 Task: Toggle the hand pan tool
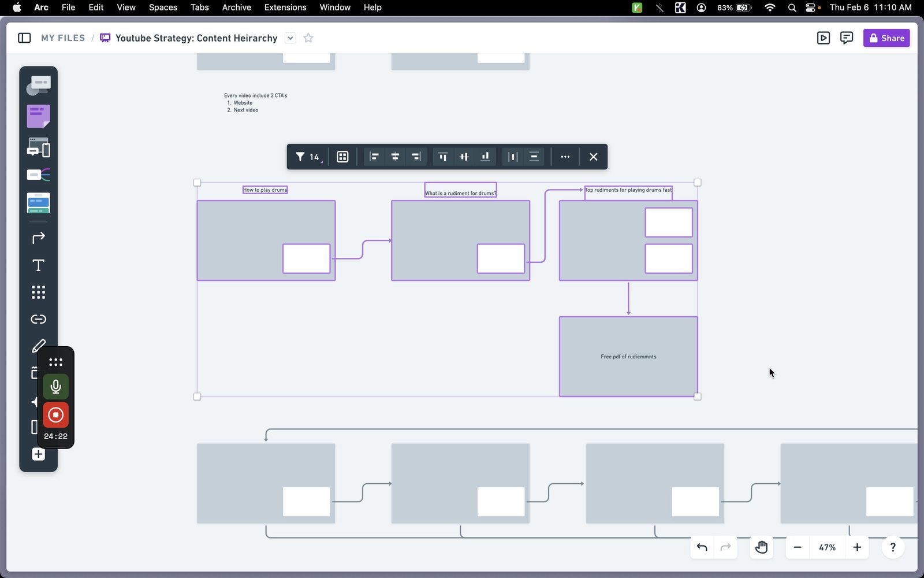(761, 547)
